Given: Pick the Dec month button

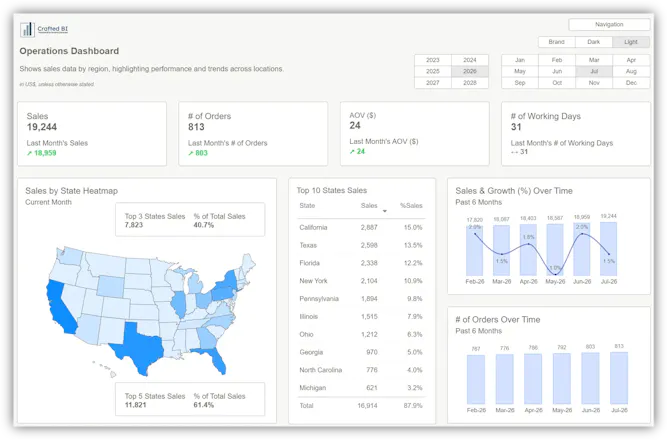Looking at the screenshot, I should coord(631,83).
